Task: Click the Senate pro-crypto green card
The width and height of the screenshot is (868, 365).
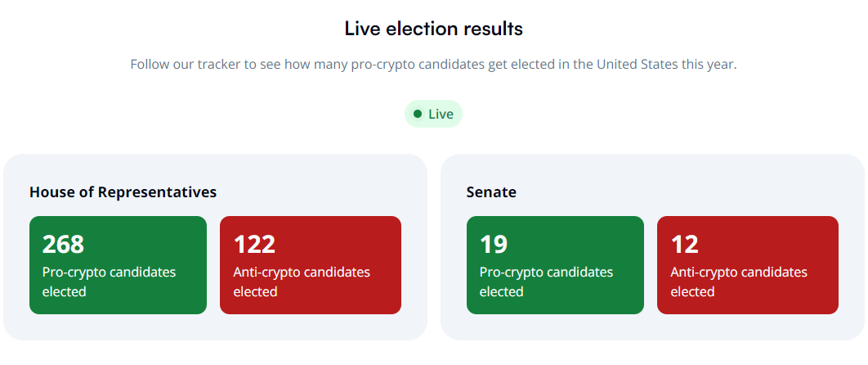Action: (555, 265)
